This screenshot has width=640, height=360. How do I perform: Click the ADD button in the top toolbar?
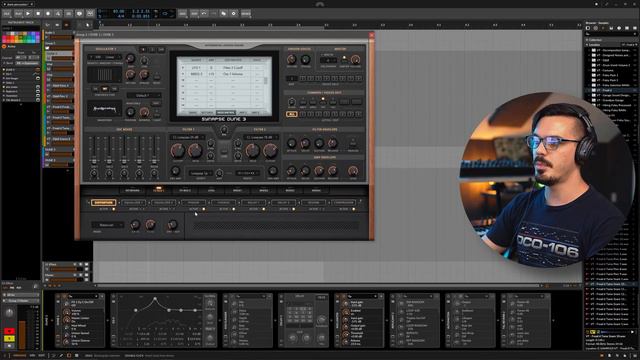182,13
